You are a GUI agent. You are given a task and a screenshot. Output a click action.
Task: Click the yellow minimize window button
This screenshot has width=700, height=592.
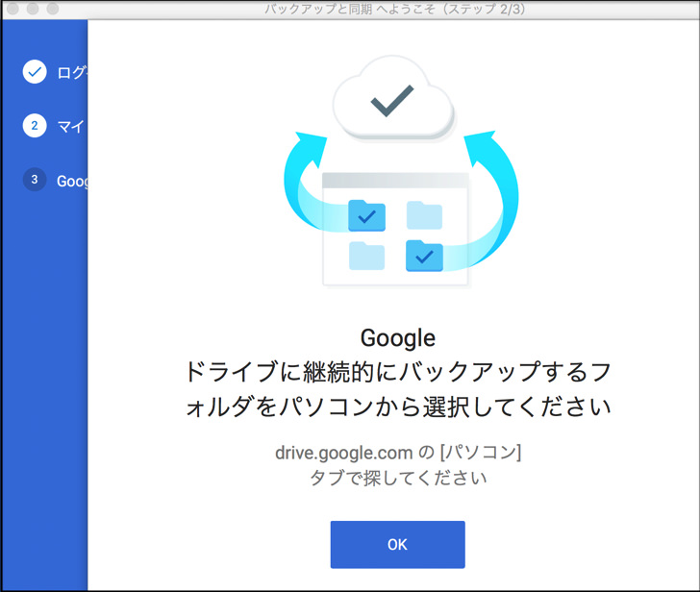(33, 9)
